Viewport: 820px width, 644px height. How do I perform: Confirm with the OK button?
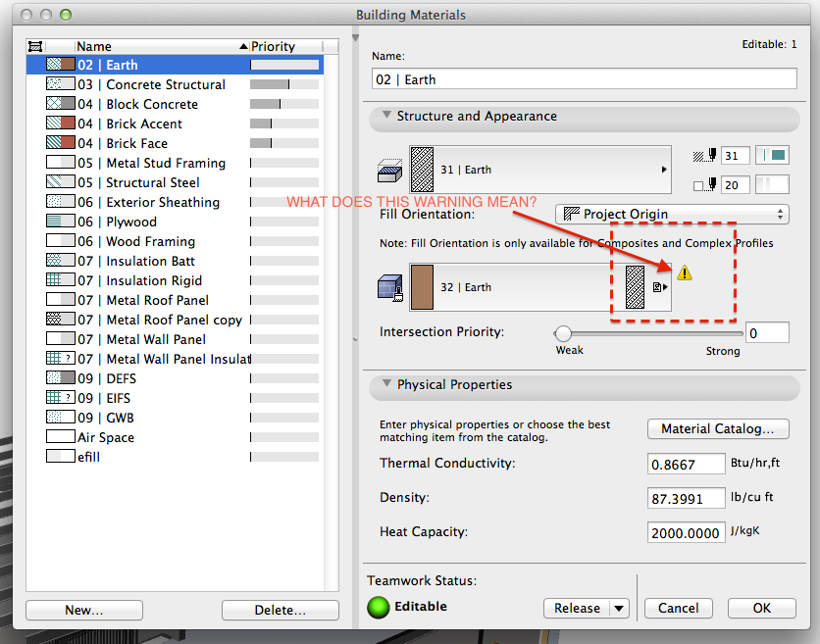pos(762,608)
